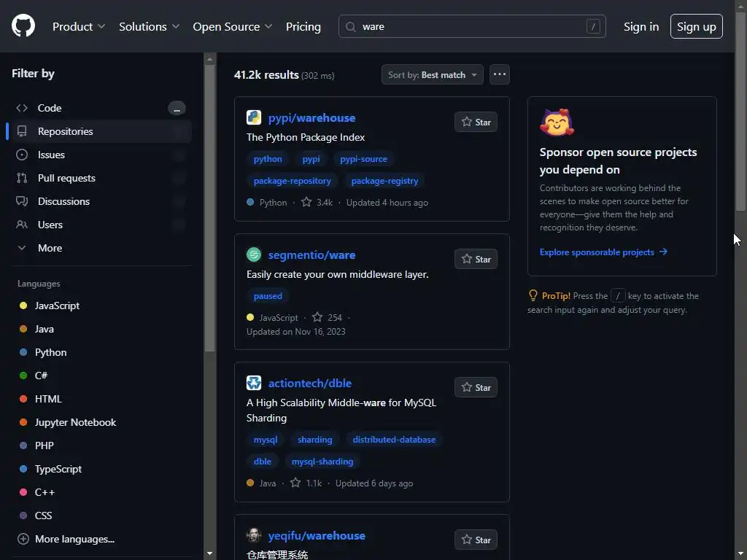
Task: Click the actiontech/dble avatar icon
Action: (x=254, y=383)
